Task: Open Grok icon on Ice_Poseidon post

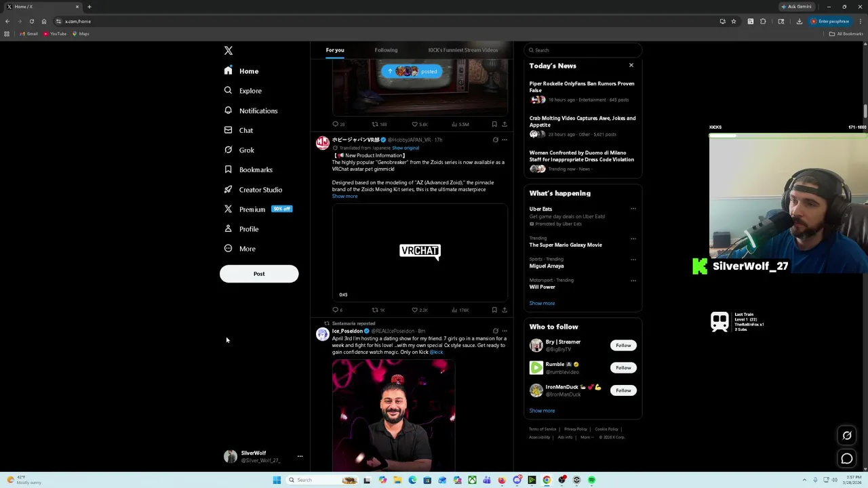Action: pyautogui.click(x=495, y=331)
